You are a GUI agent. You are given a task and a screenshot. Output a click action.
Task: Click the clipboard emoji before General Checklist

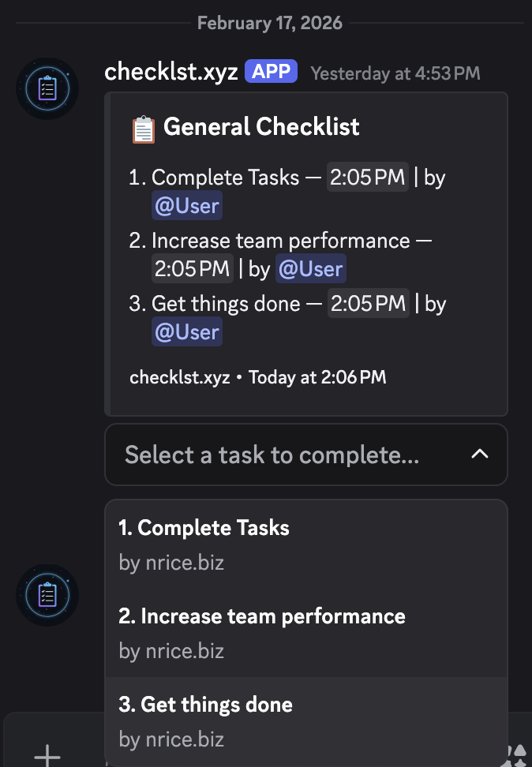click(143, 128)
